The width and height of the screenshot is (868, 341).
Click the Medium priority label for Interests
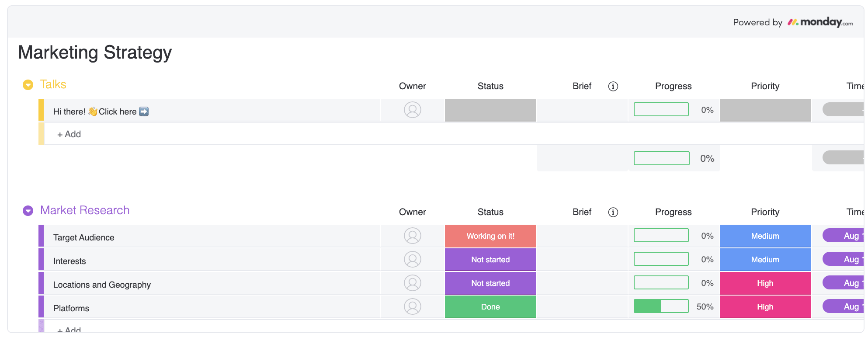click(x=765, y=259)
